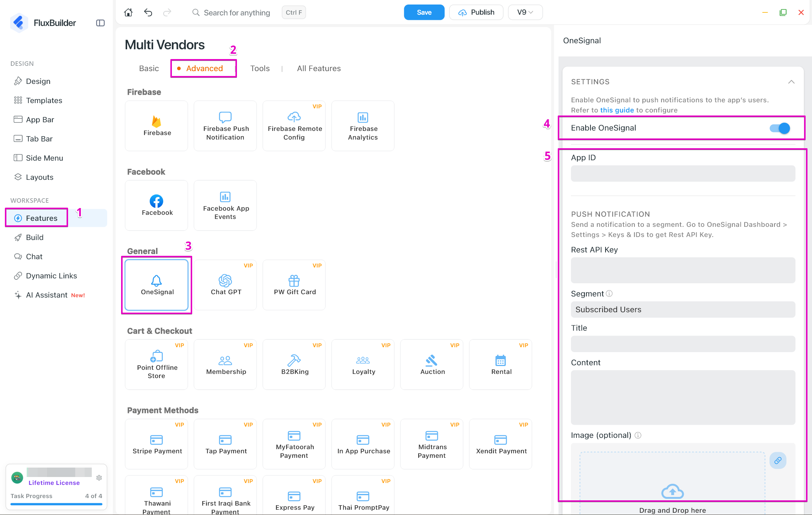Redo the last undone action
The width and height of the screenshot is (812, 515).
pos(167,12)
